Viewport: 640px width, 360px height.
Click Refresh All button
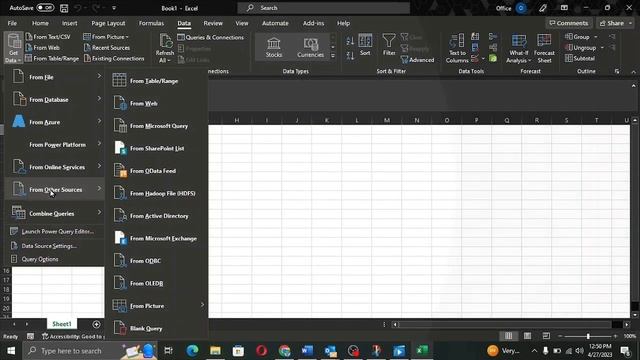point(165,49)
